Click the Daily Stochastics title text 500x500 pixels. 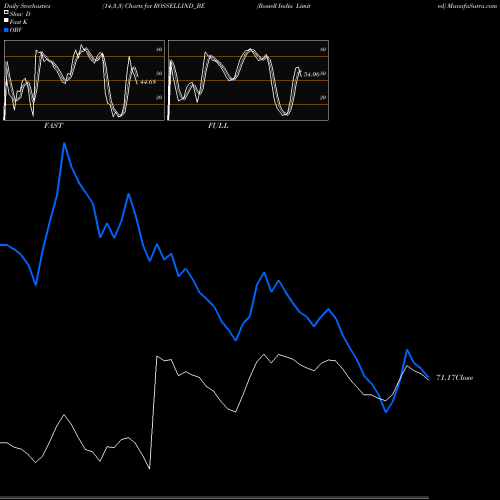click(x=27, y=6)
